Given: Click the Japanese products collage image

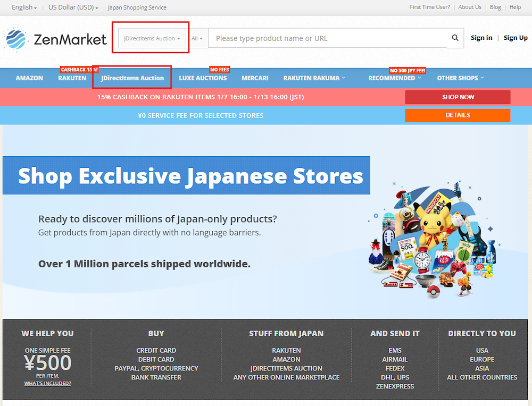Looking at the screenshot, I should click(x=434, y=239).
